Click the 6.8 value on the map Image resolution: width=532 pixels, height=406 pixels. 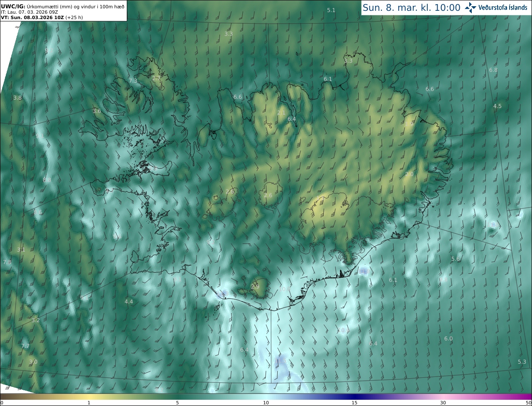point(493,70)
